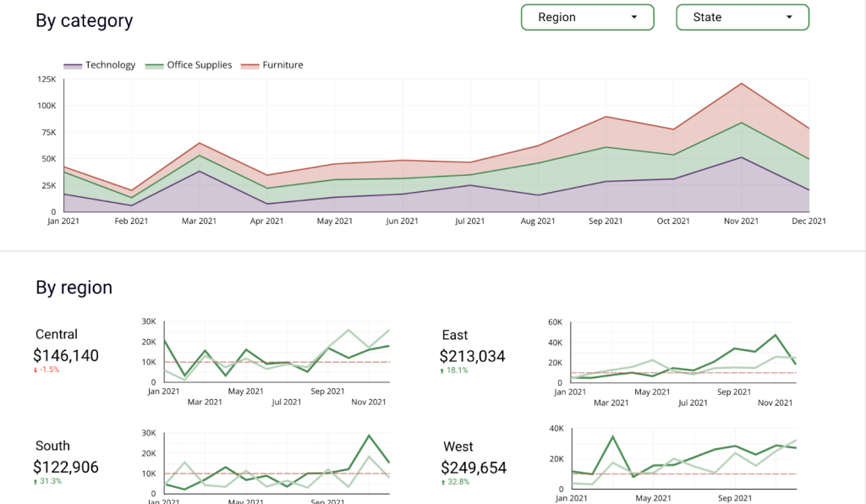Viewport: 866px width, 504px height.
Task: Click the By region section heading
Action: click(x=74, y=288)
